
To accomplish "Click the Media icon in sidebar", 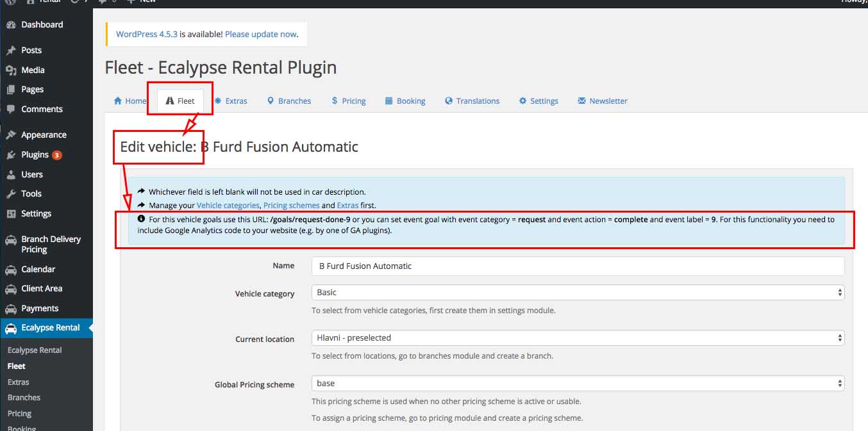I will (10, 70).
